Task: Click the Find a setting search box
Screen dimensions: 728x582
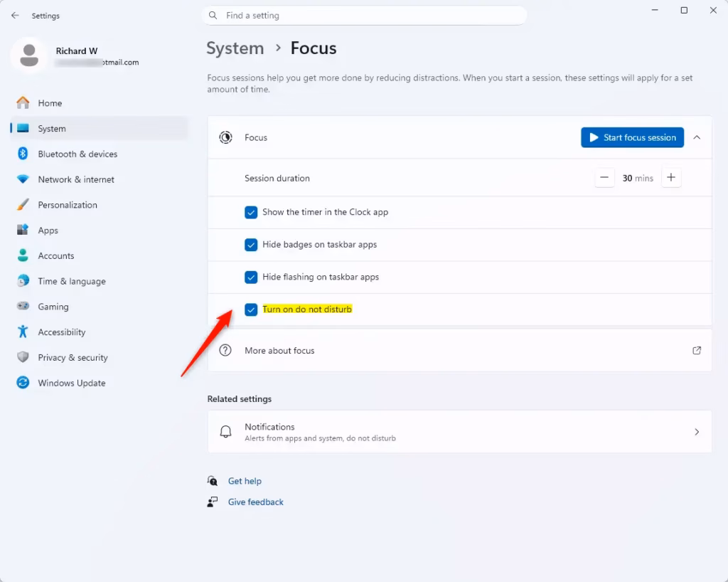Action: (x=365, y=16)
